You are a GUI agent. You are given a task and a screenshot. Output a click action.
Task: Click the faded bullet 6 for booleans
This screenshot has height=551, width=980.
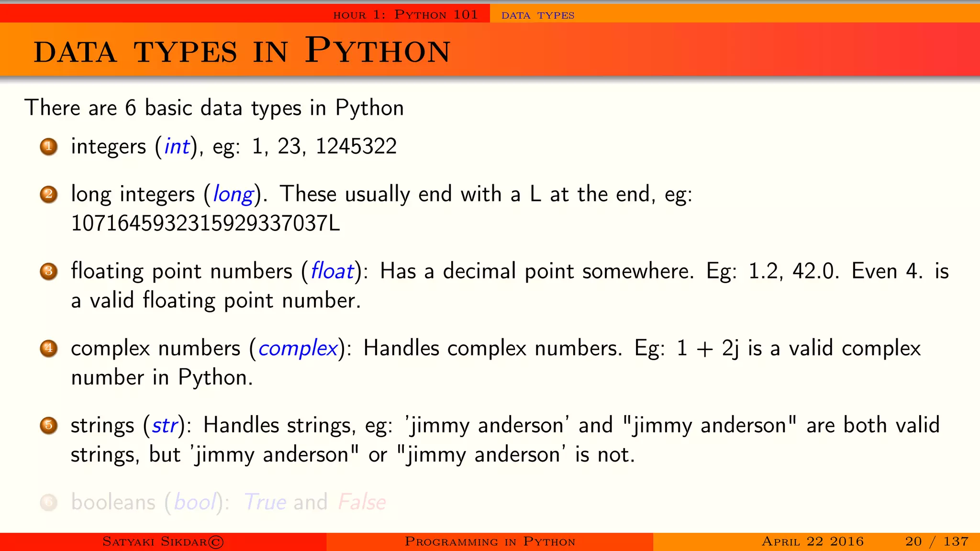point(49,502)
